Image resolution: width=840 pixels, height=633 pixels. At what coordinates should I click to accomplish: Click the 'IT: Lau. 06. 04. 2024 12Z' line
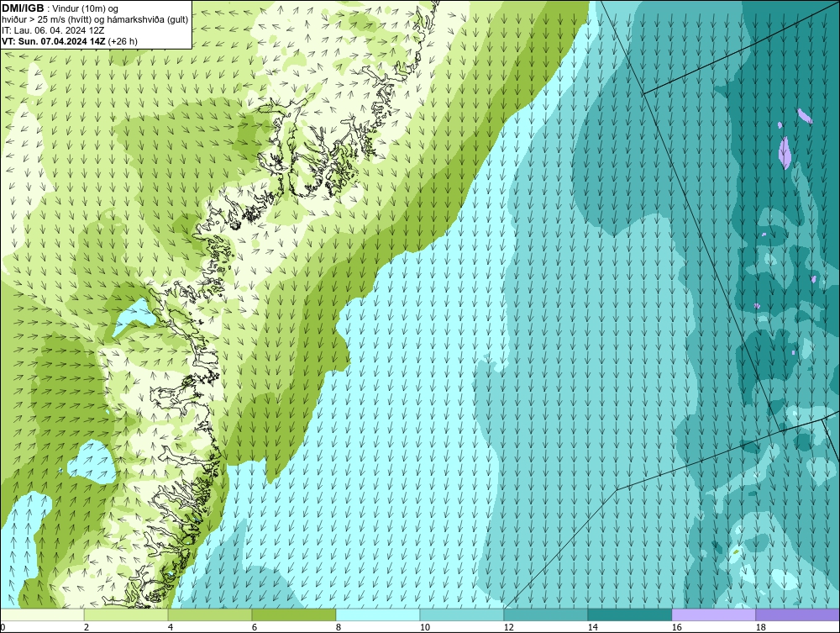(53, 30)
